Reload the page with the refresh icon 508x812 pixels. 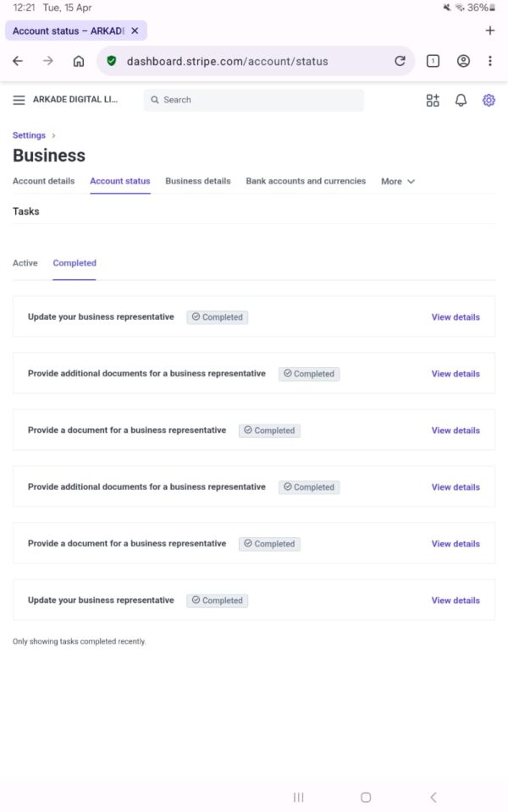click(400, 61)
